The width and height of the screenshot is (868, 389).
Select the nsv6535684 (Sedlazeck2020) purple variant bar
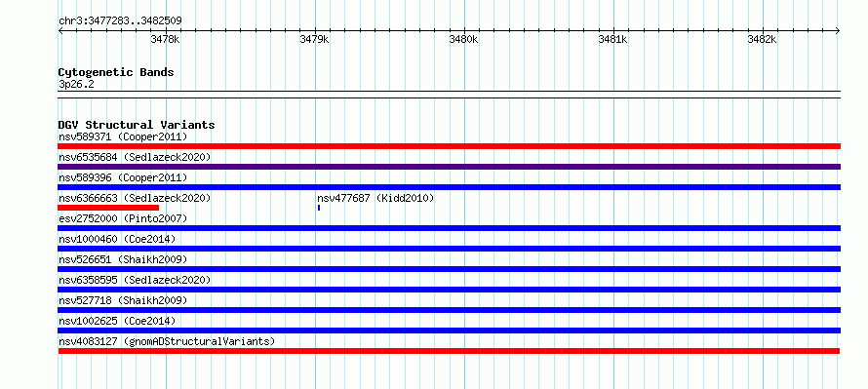pos(449,167)
